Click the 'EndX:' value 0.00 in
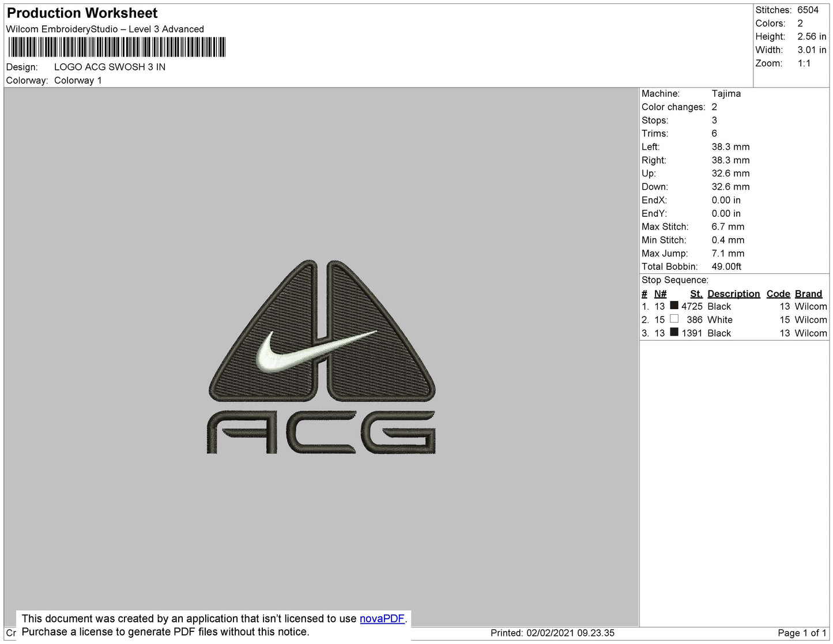The width and height of the screenshot is (833, 644). [x=726, y=200]
